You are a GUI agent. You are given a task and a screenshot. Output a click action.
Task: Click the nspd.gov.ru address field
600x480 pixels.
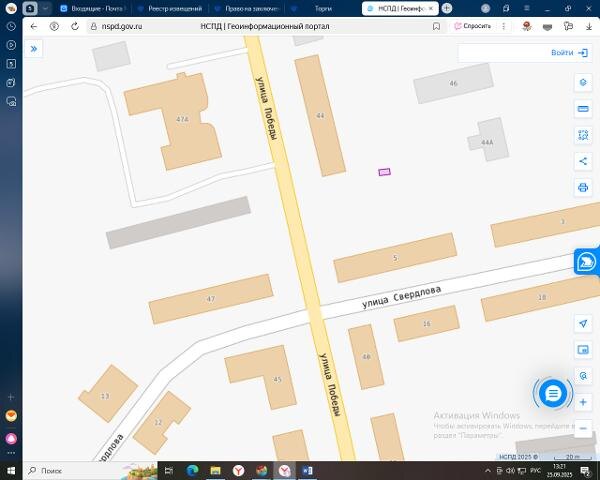(x=122, y=26)
